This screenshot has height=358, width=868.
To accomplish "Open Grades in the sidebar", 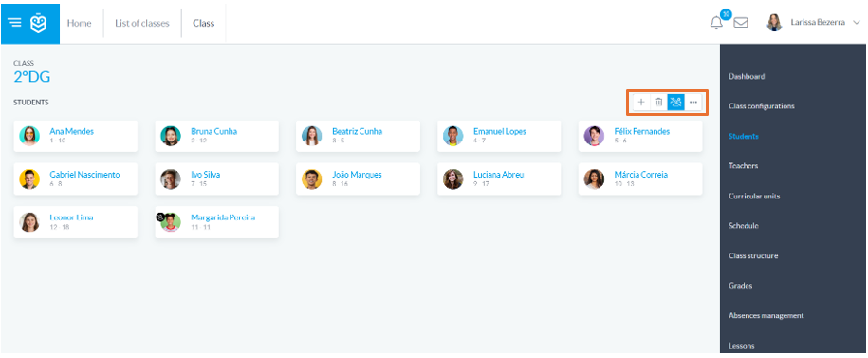I will 740,286.
